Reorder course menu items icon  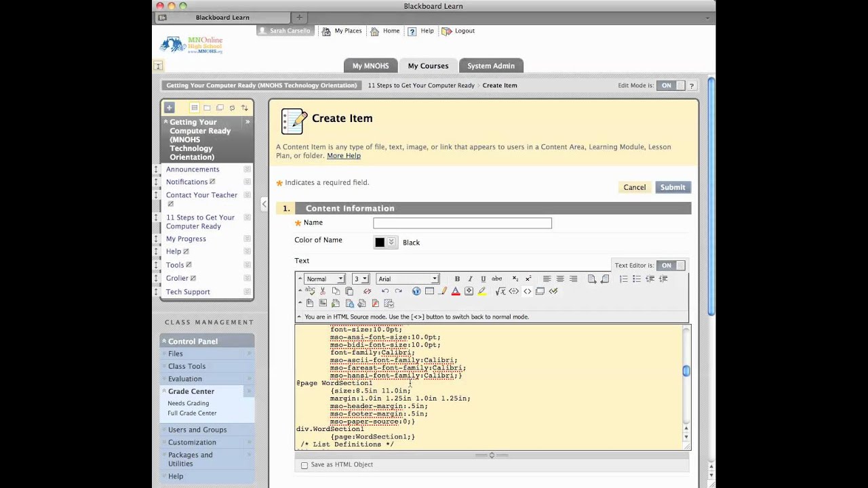[245, 107]
